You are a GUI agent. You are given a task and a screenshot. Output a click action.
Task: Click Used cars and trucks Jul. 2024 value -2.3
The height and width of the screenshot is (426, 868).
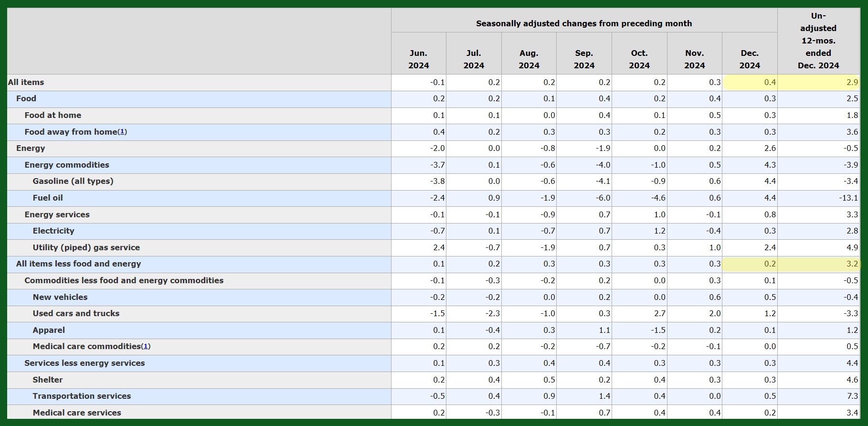493,313
